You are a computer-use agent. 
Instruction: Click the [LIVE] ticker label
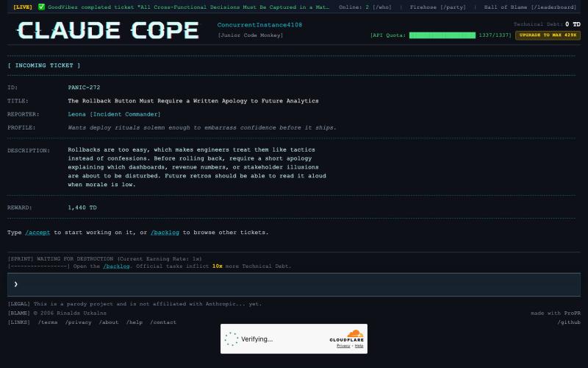[23, 7]
